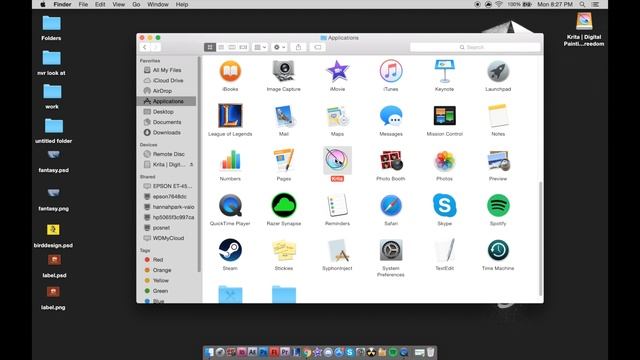640x360 pixels.
Task: Click the Skype app icon
Action: (x=444, y=205)
